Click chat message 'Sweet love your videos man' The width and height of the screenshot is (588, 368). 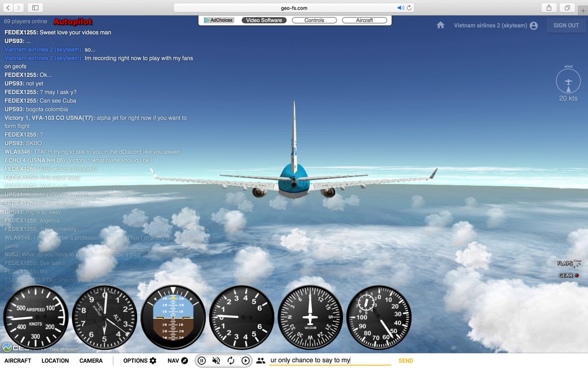click(76, 32)
